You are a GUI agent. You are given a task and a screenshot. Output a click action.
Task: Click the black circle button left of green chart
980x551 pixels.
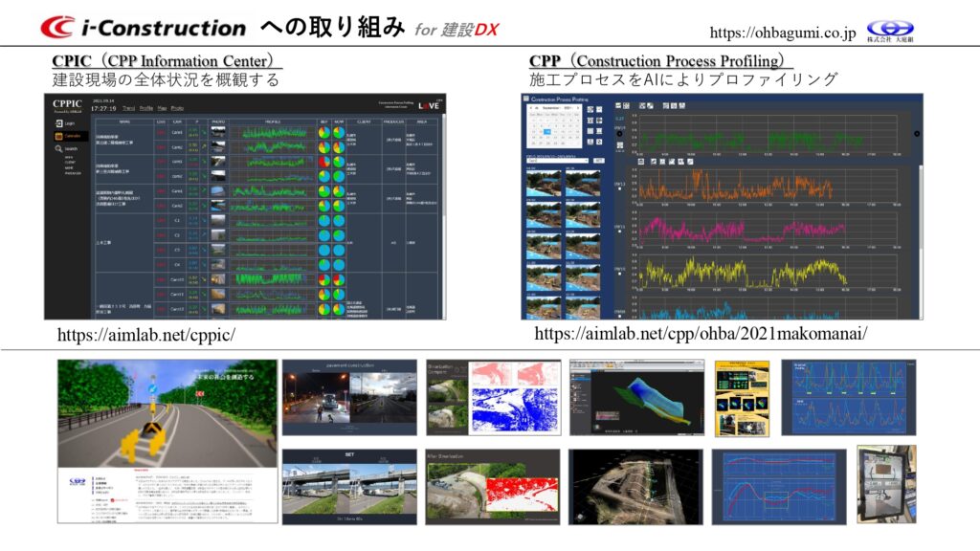pos(619,133)
